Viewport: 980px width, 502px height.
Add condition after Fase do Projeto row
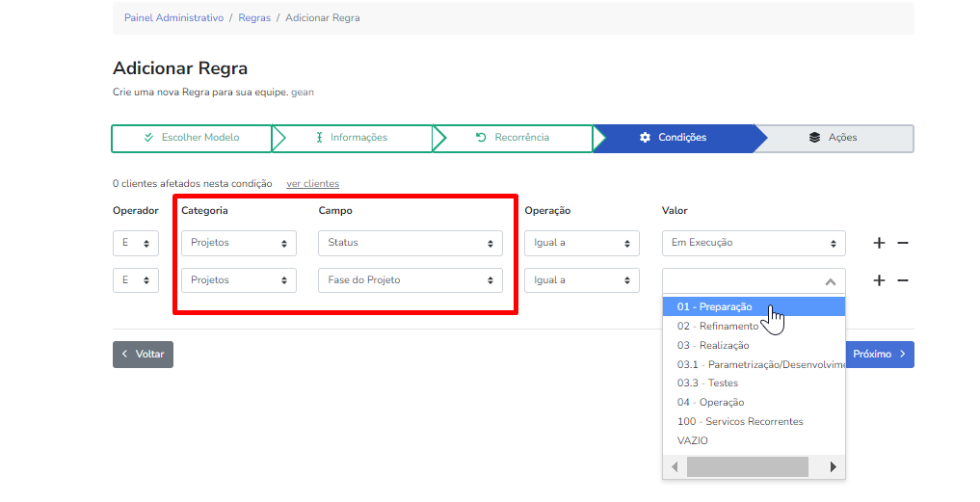[x=879, y=280]
